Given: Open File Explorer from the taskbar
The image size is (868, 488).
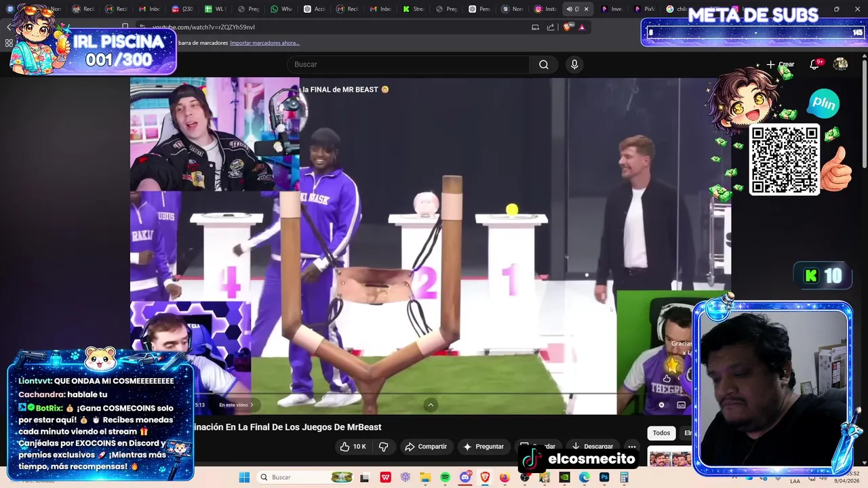Looking at the screenshot, I should tap(425, 477).
